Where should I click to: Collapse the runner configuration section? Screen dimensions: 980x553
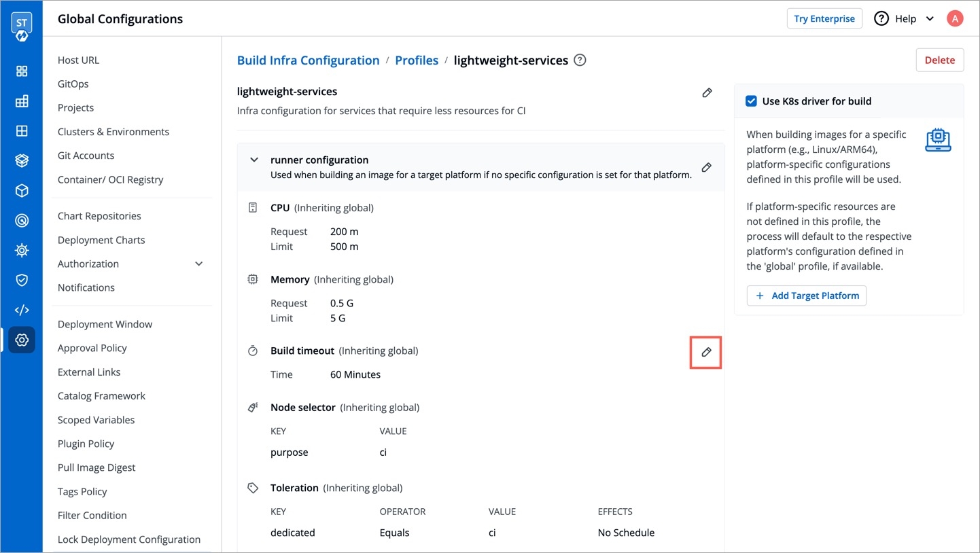(x=254, y=160)
